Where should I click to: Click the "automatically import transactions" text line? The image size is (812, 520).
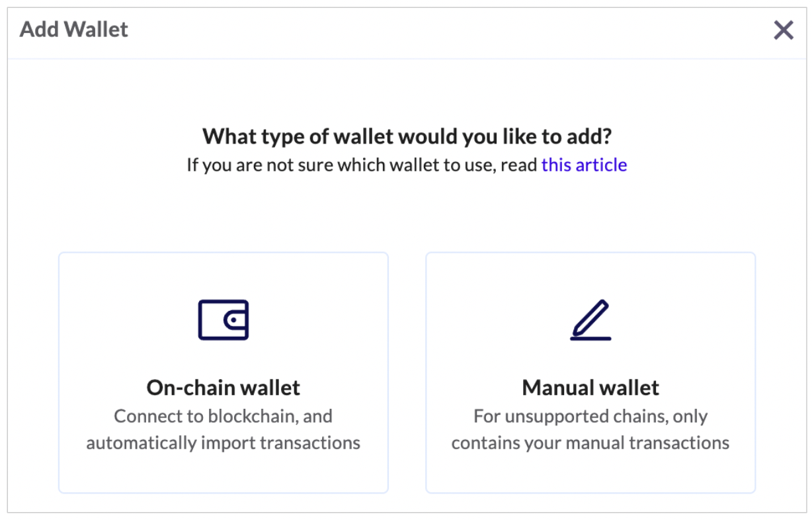point(223,443)
